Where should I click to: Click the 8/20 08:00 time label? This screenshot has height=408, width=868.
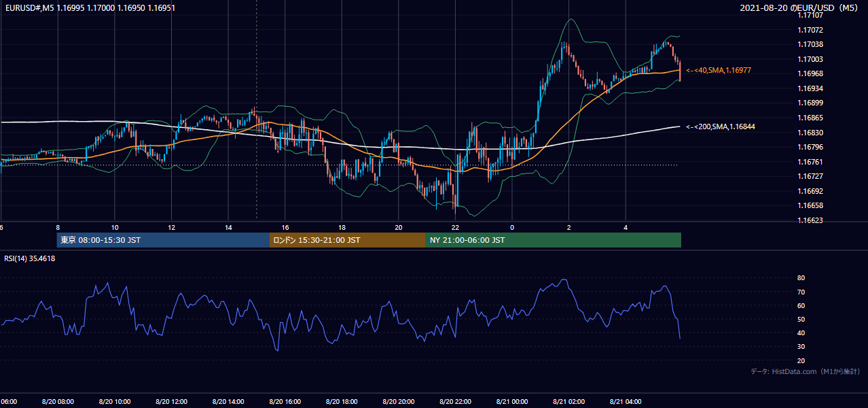(x=58, y=402)
